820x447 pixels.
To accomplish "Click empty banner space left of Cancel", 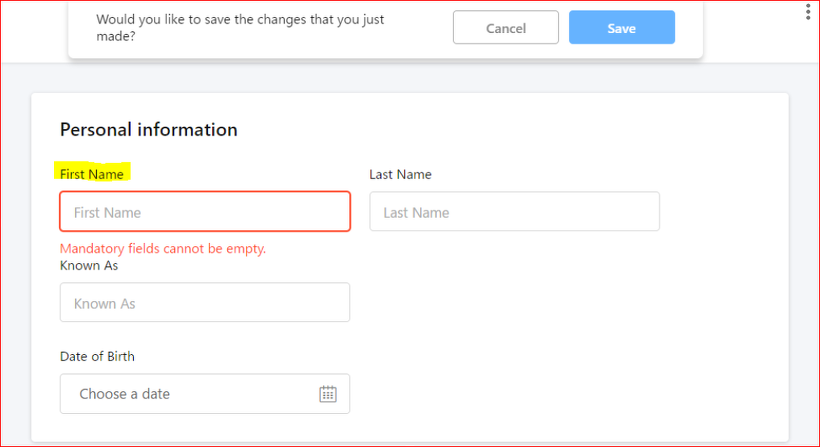I will [420, 28].
